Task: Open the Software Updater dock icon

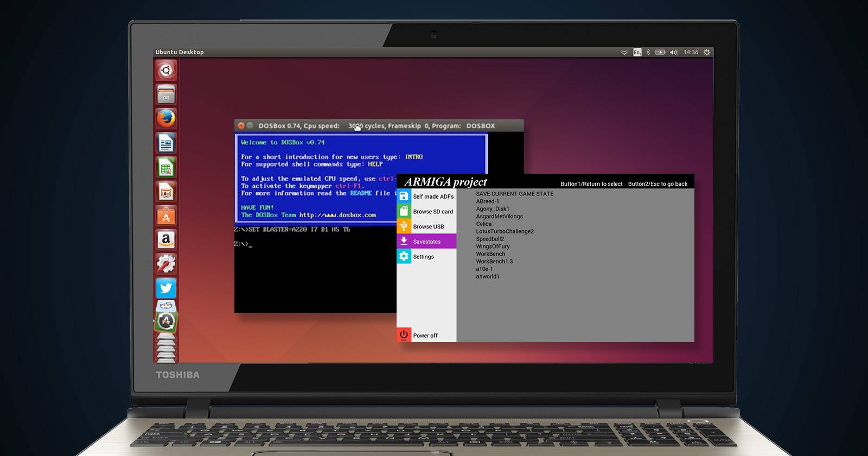Action: tap(166, 321)
